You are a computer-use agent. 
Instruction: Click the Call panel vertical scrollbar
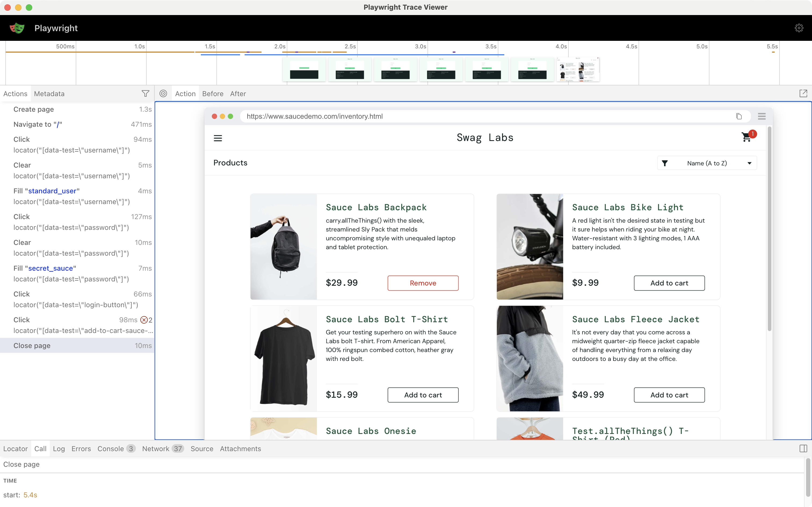(x=808, y=478)
